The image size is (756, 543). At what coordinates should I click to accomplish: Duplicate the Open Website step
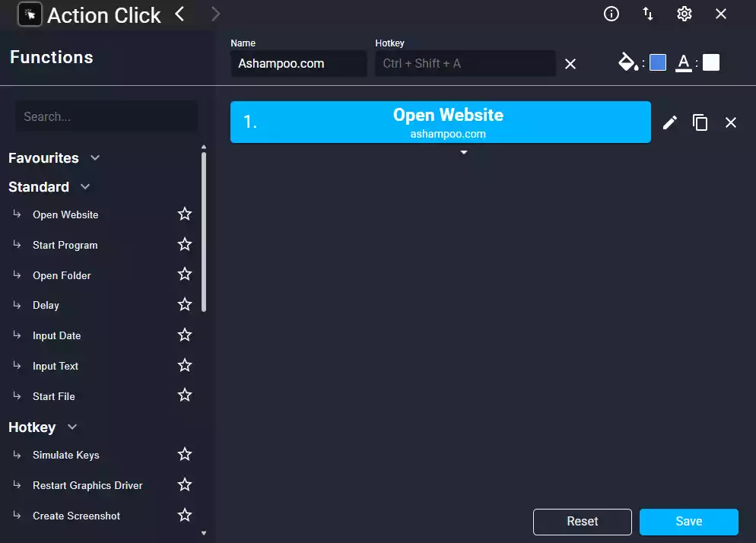(700, 122)
